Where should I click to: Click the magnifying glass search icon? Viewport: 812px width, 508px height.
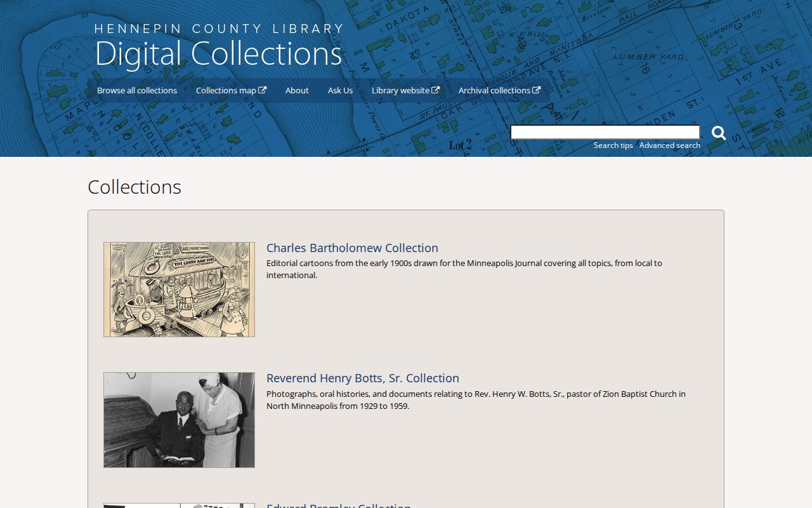pos(719,133)
